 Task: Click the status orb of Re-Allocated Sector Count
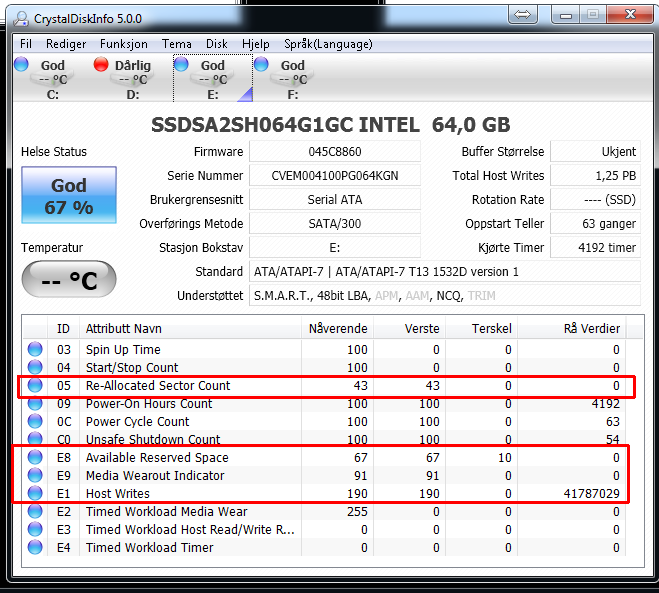(x=35, y=385)
